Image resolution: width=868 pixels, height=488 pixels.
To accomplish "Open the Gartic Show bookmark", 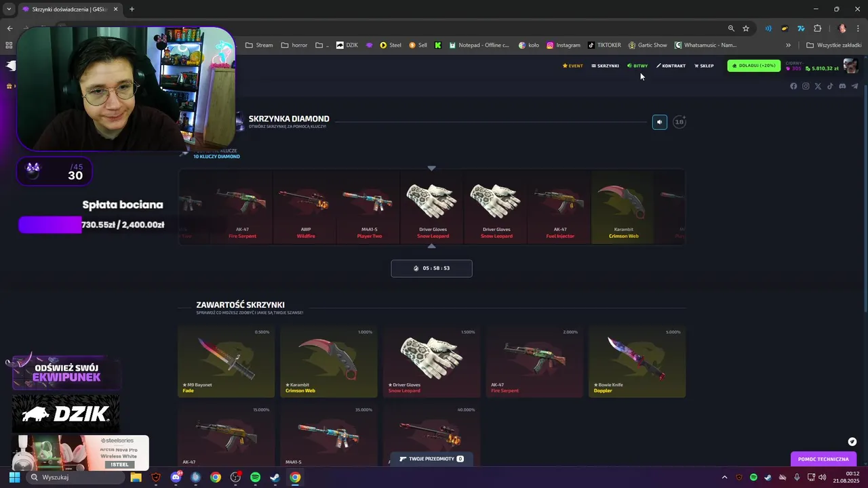I will click(648, 45).
